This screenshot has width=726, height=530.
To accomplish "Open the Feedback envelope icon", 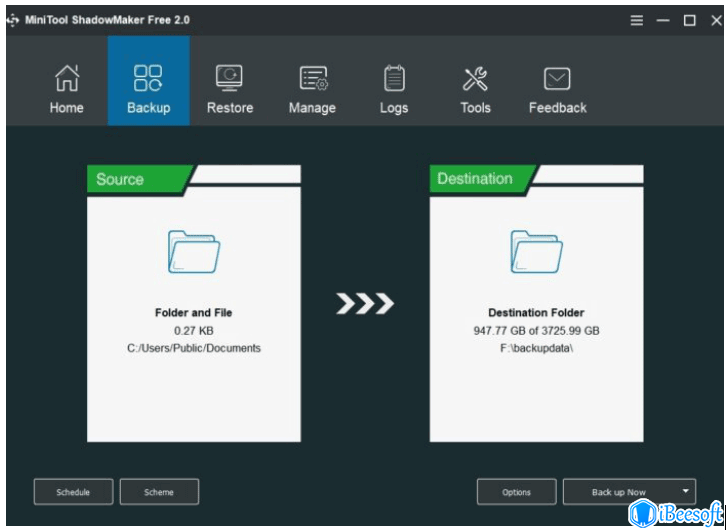I will click(557, 79).
